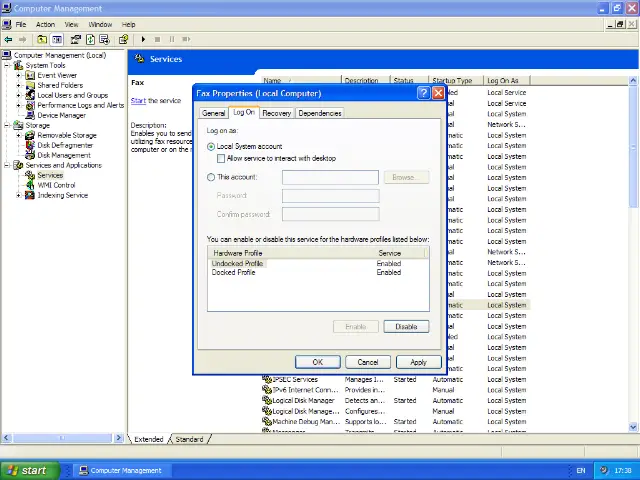
Task: Expand the Indexing Service node
Action: click(x=18, y=195)
